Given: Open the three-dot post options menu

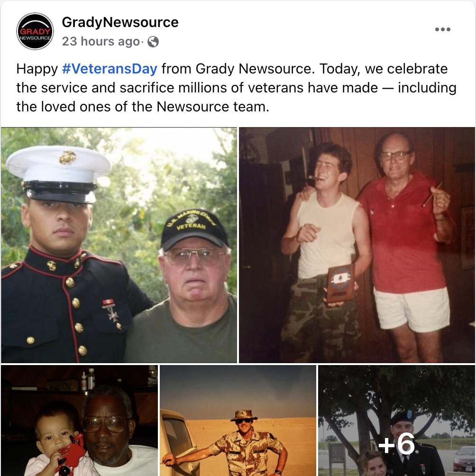Looking at the screenshot, I should (x=442, y=29).
